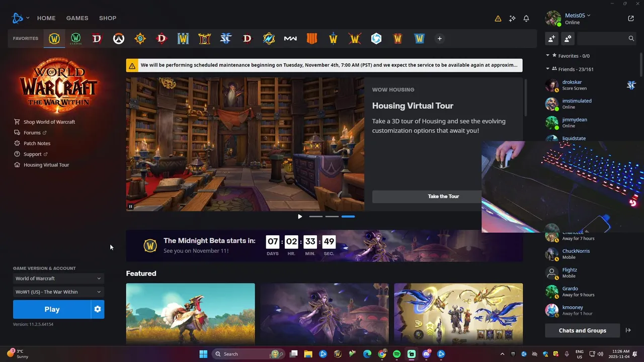Select friend drokskar in the list
The image size is (644, 362).
point(591,85)
